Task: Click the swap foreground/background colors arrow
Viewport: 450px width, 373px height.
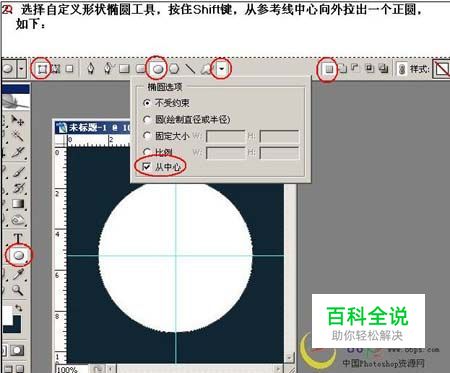Action: pos(18,308)
